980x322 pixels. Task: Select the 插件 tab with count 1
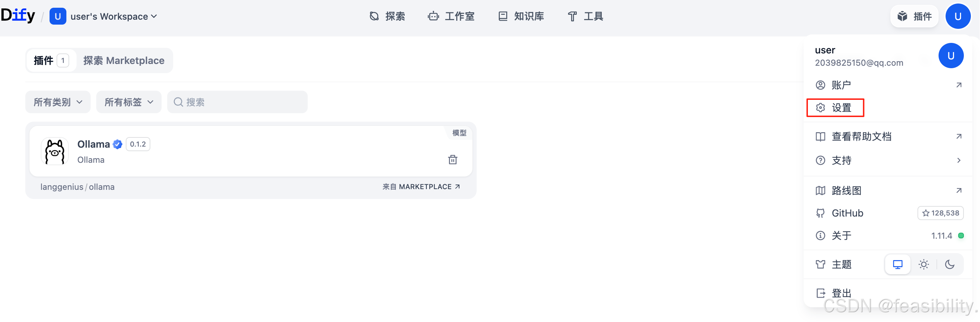pos(51,60)
